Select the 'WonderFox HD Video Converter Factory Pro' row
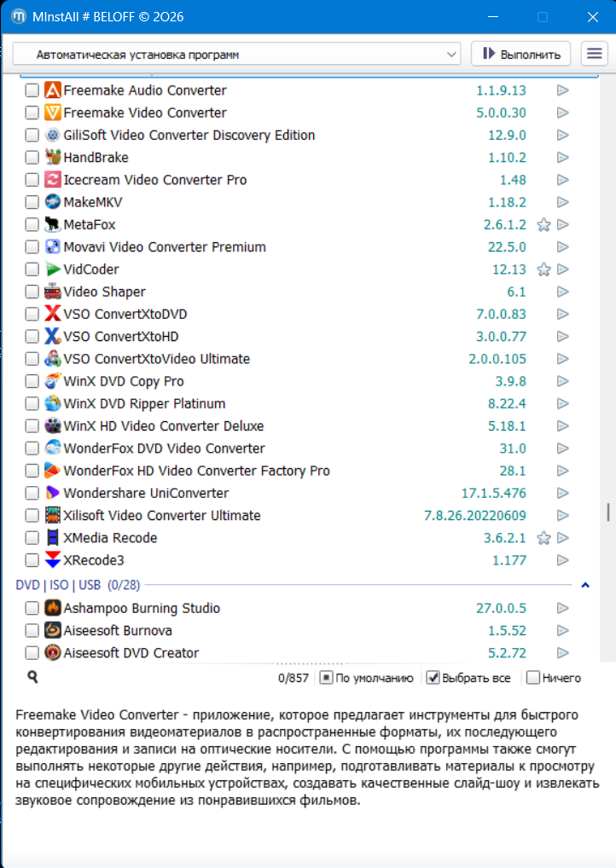 coord(299,471)
